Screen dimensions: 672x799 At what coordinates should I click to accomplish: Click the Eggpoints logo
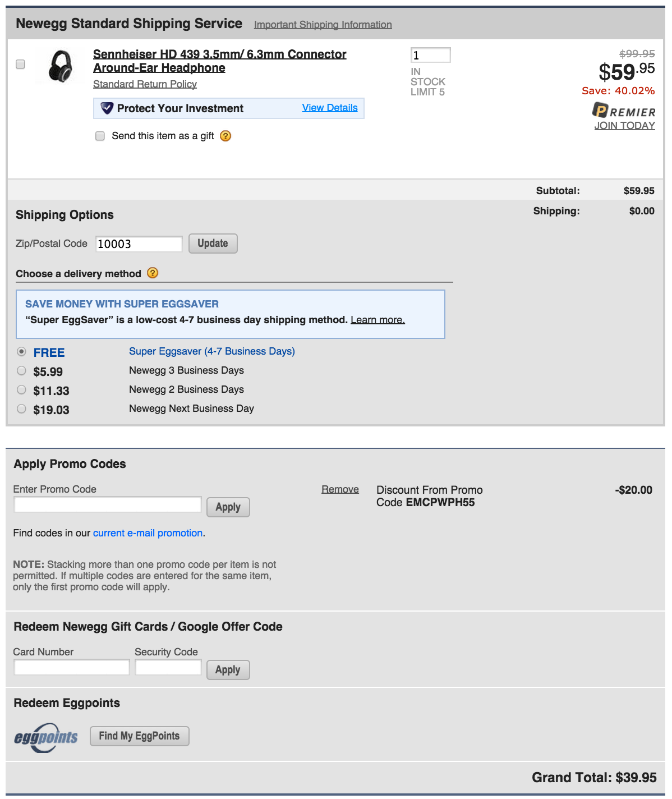click(46, 737)
